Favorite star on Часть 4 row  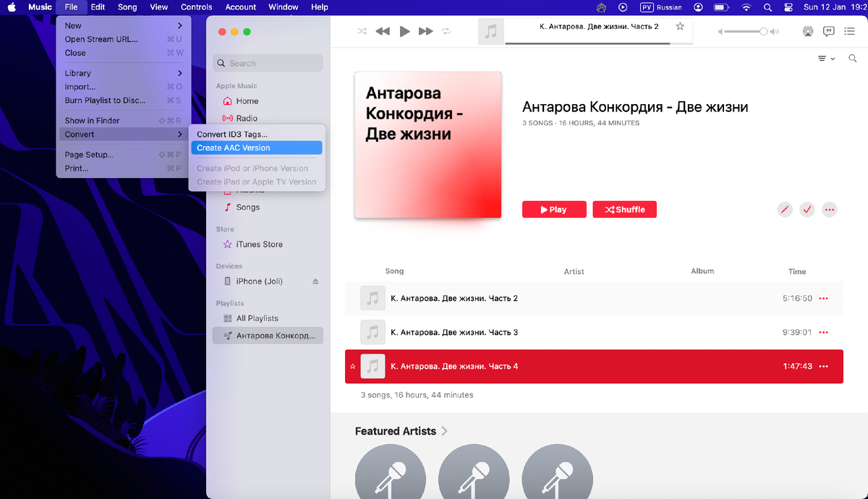coord(353,367)
